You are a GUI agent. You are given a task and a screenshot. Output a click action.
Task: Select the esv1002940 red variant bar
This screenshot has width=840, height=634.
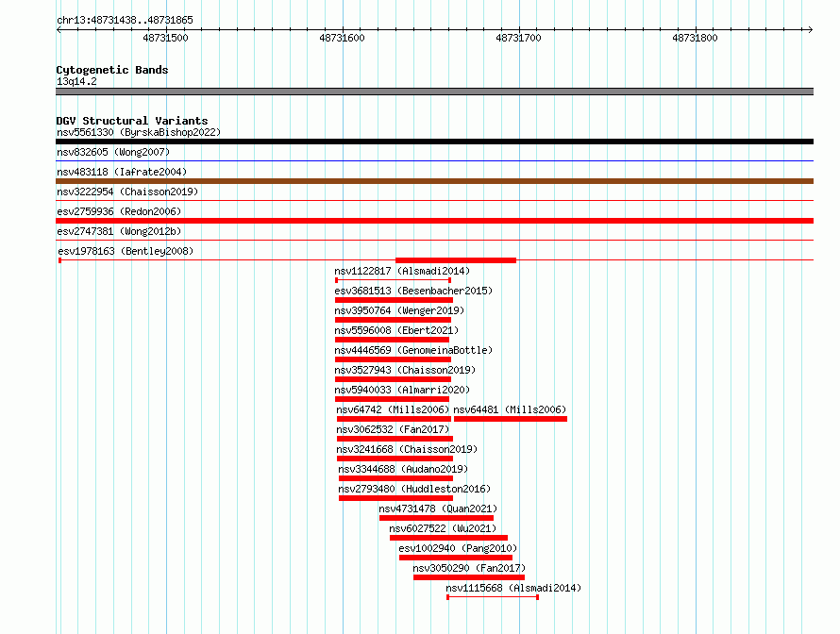coord(456,558)
